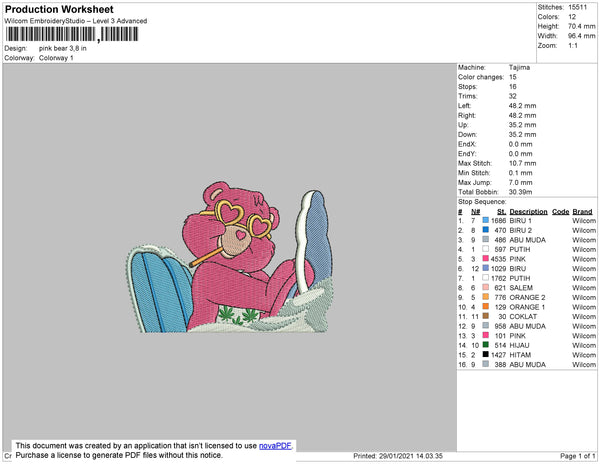This screenshot has width=600, height=464.
Task: Select the white swatch with 597 stitches
Action: tap(486, 249)
